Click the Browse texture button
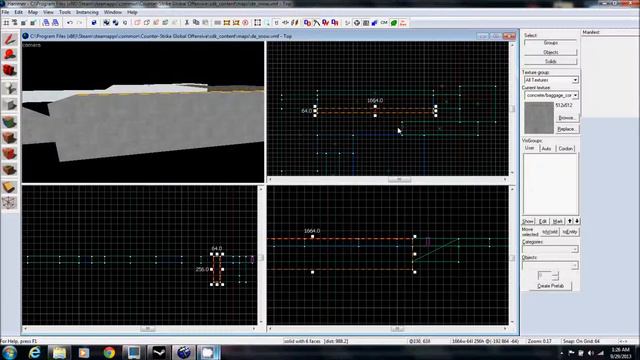 coord(566,118)
